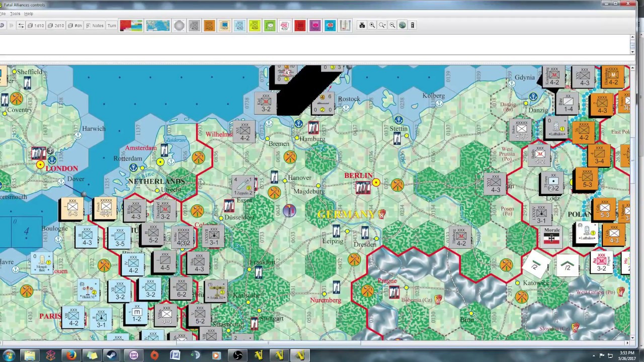
Task: Open the cyan unit counter palette
Action: (330, 25)
